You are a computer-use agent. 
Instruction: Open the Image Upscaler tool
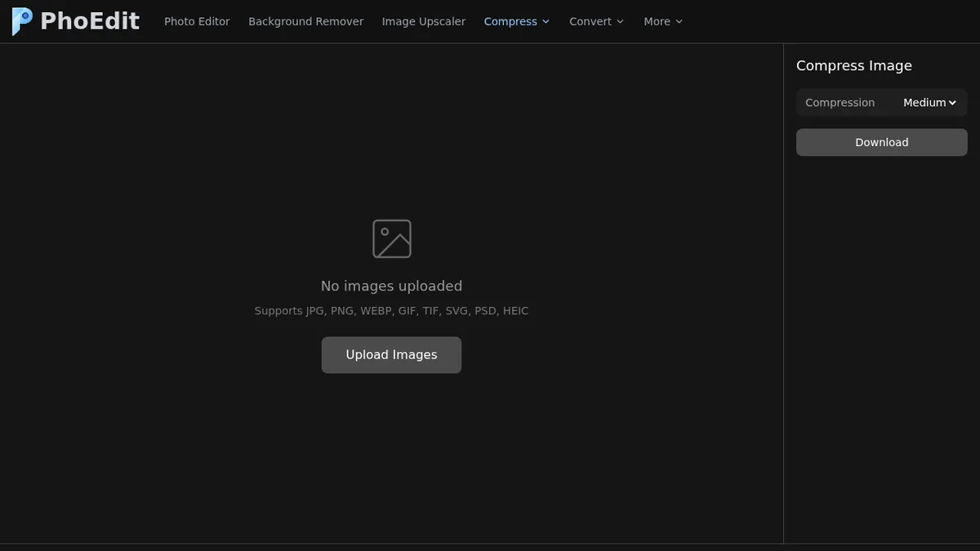coord(424,21)
